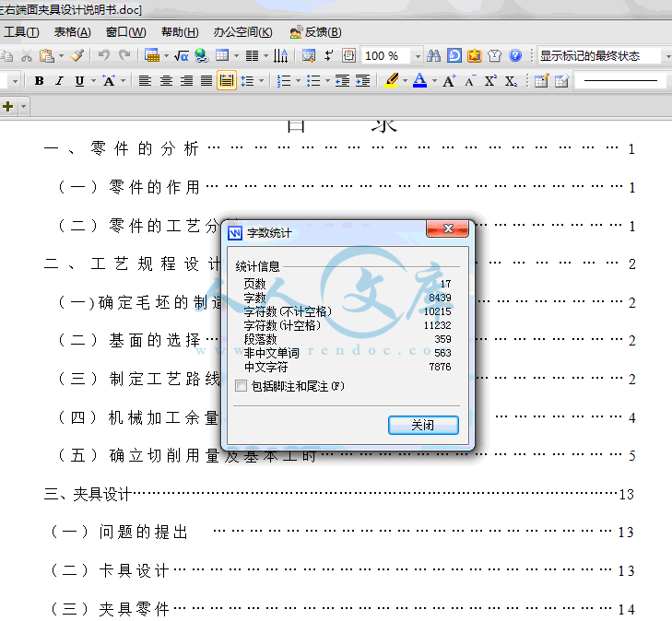672x621 pixels.
Task: Open the highlight color dropdown arrow
Action: click(405, 80)
